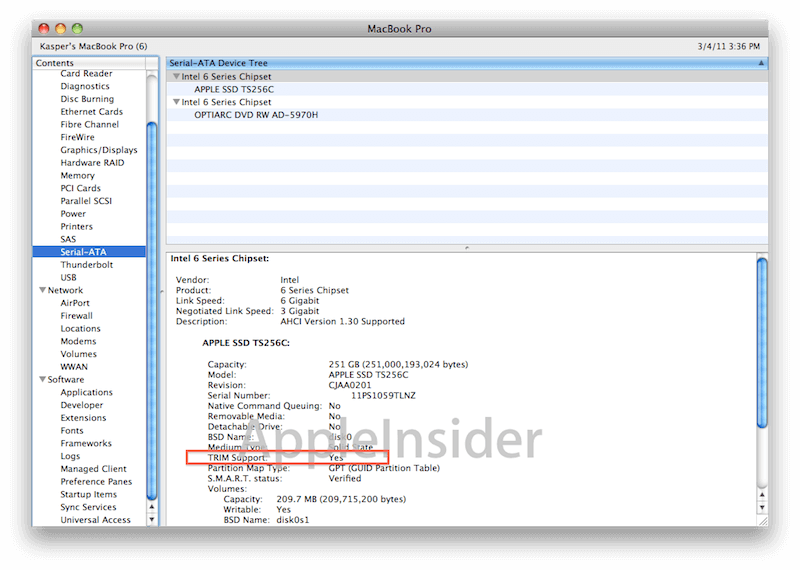This screenshot has width=800, height=570.
Task: Click the green zoom window button
Action: point(77,29)
